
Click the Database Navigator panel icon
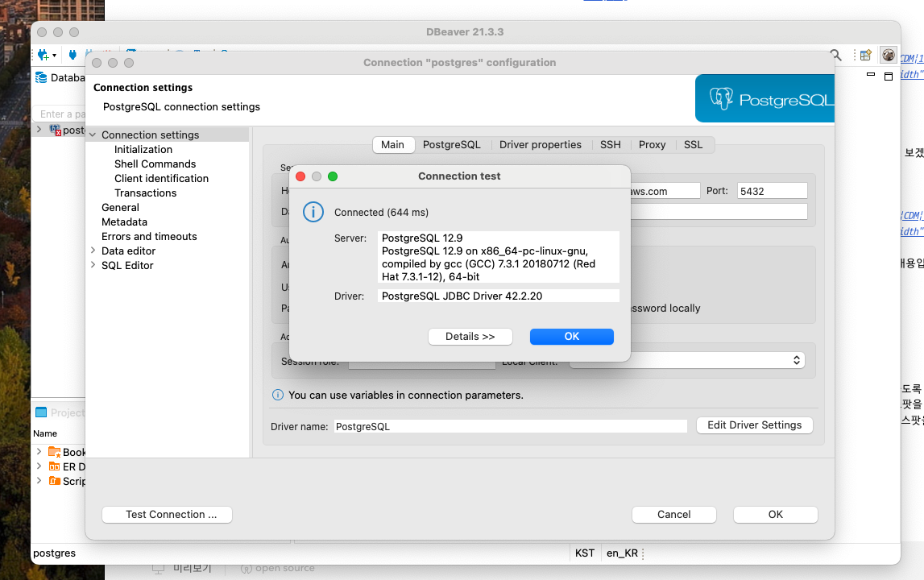[x=41, y=77]
